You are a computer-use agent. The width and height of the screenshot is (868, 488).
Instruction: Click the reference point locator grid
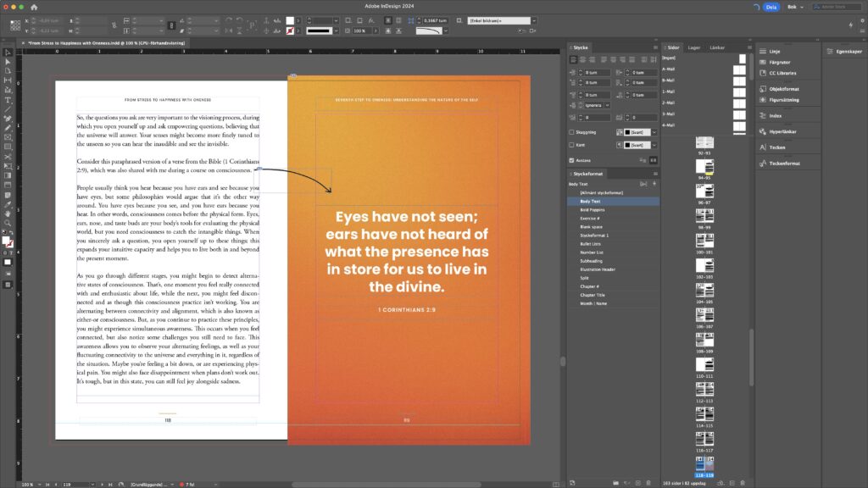tap(15, 25)
